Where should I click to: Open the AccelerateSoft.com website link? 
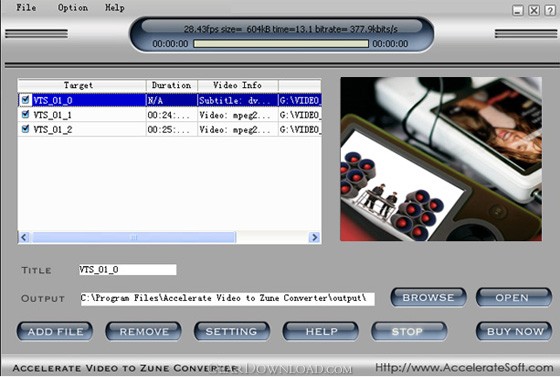(464, 367)
